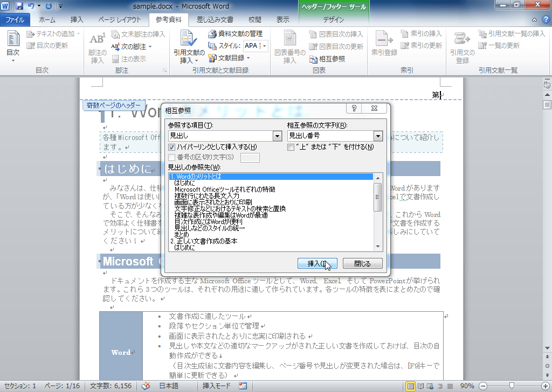This screenshot has width=552, height=392.
Task: Click the Undo icon in quick access toolbar
Action: point(31,6)
